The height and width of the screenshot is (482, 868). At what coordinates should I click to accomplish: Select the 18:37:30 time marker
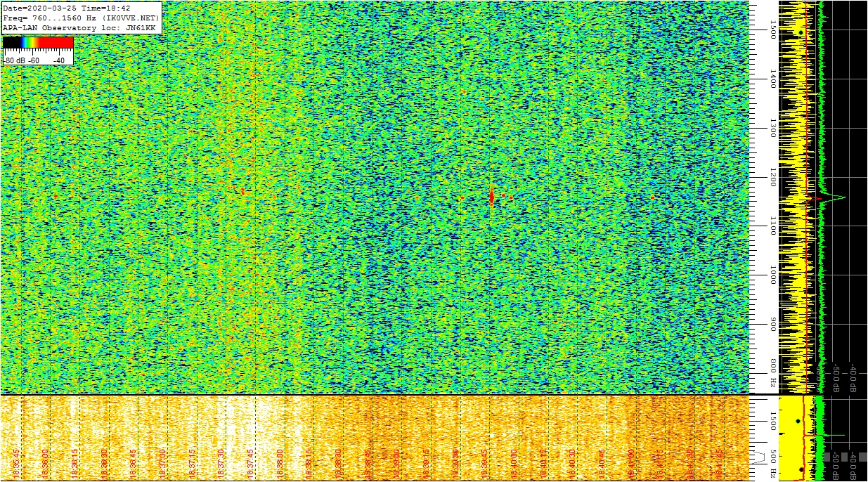point(221,464)
